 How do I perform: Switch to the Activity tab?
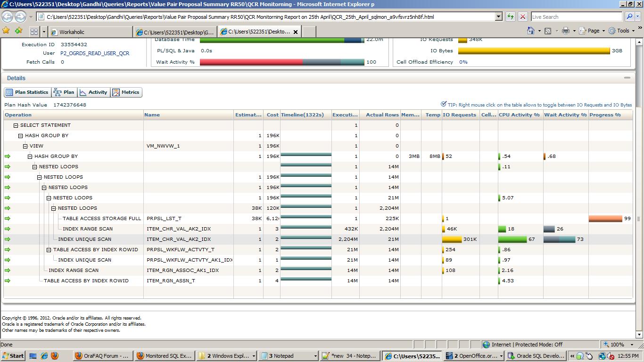(93, 92)
